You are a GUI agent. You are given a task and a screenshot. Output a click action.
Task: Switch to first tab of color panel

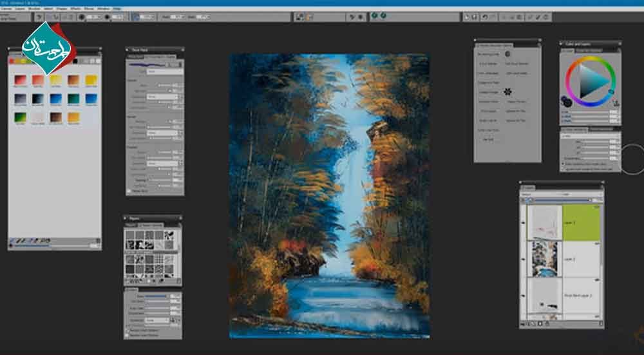[x=567, y=50]
